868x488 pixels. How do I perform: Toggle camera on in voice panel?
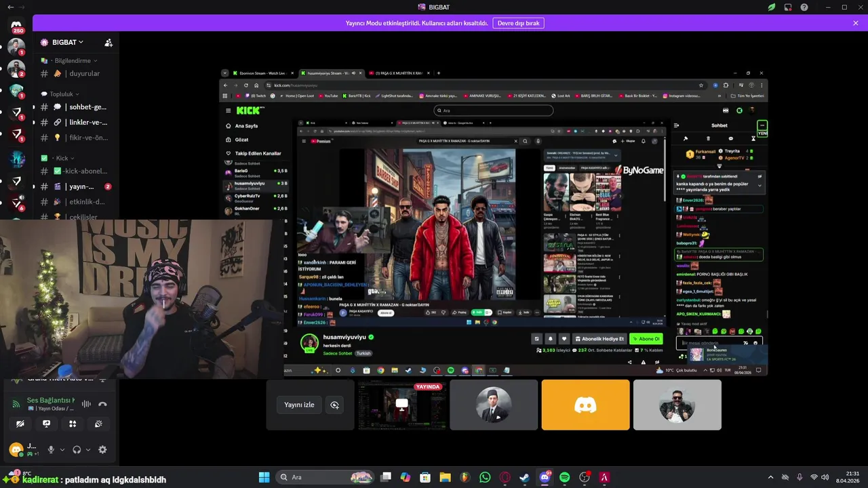tap(20, 424)
